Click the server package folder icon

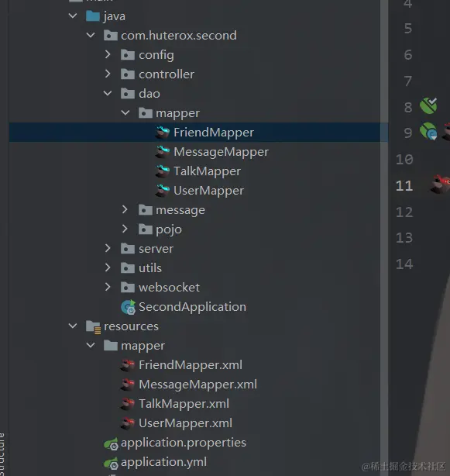[127, 249]
